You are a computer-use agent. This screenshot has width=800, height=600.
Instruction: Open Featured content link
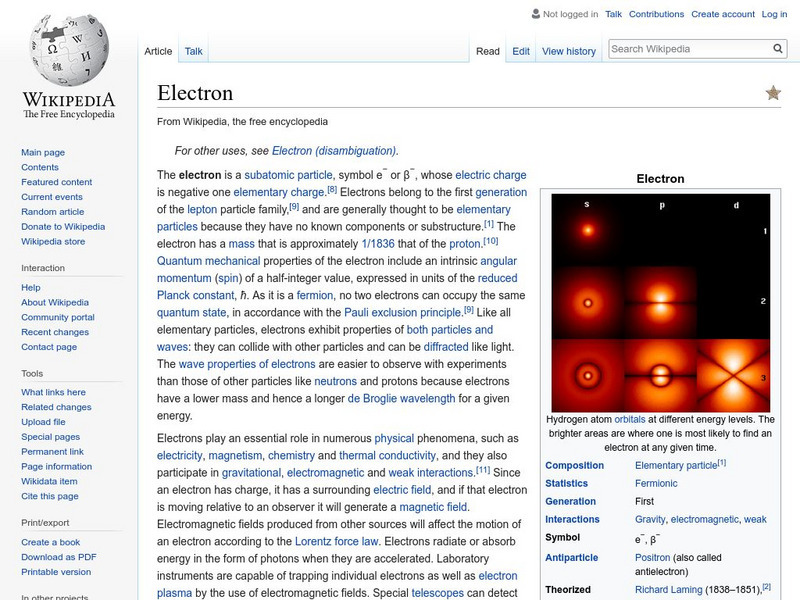click(x=57, y=182)
